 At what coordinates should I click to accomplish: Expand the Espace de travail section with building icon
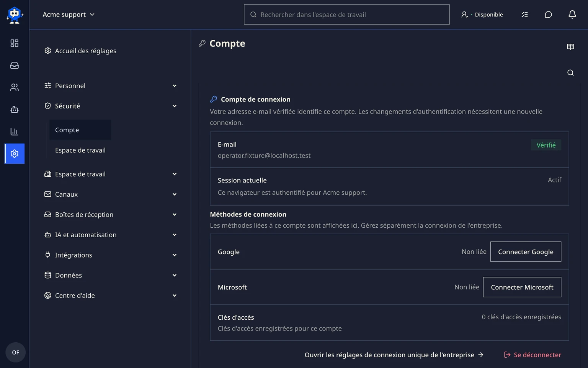111,174
